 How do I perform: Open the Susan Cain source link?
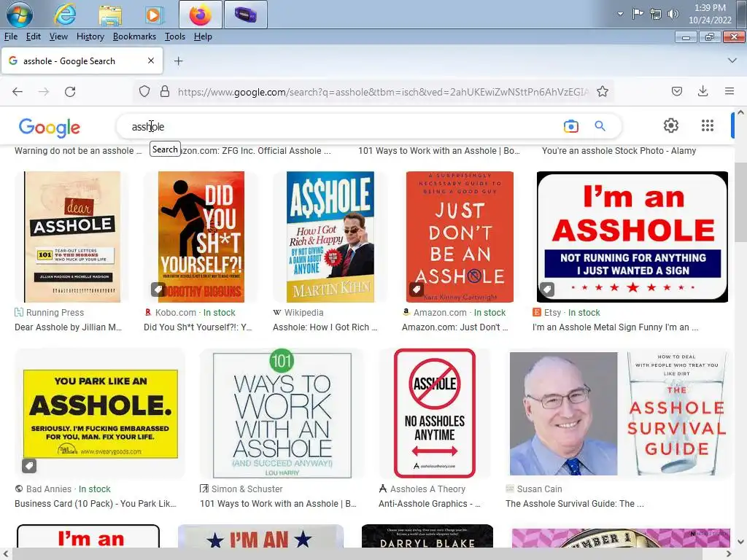tap(534, 489)
